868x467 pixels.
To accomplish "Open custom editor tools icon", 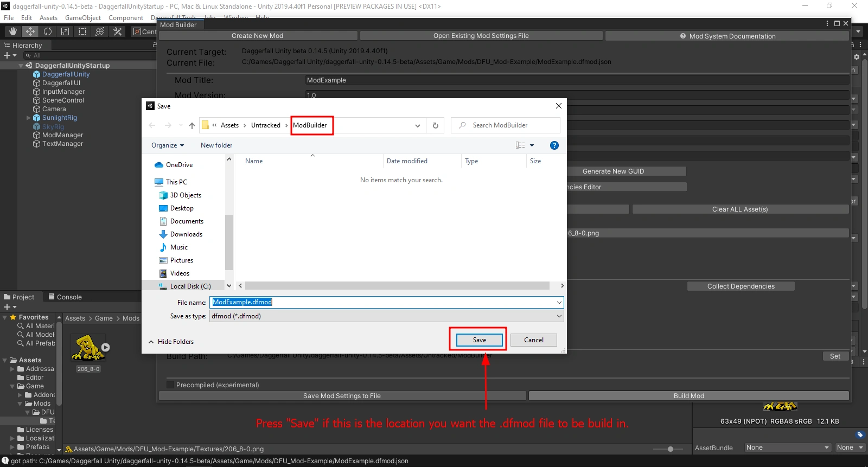I will [117, 31].
